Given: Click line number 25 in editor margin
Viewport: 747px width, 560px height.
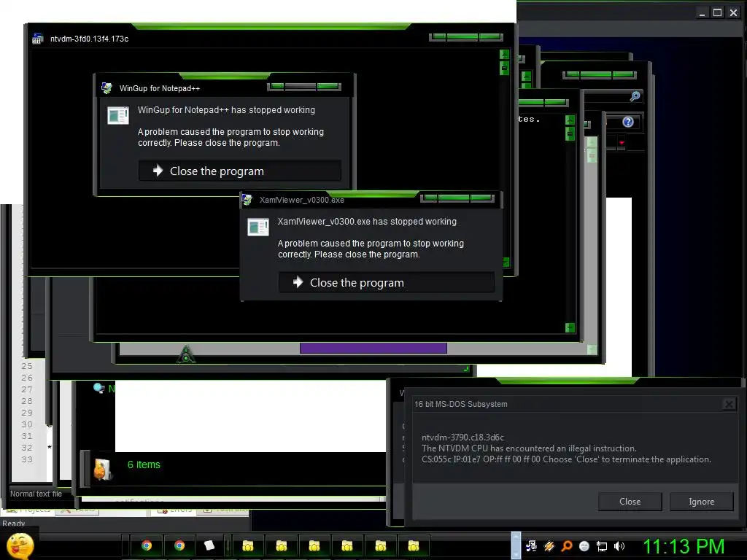Looking at the screenshot, I should [x=27, y=366].
